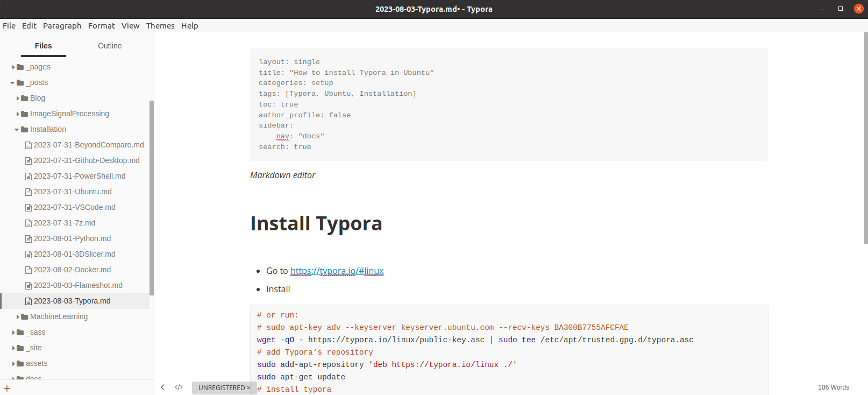Click the file icon of 2023-08-02-Docker.md

point(29,270)
